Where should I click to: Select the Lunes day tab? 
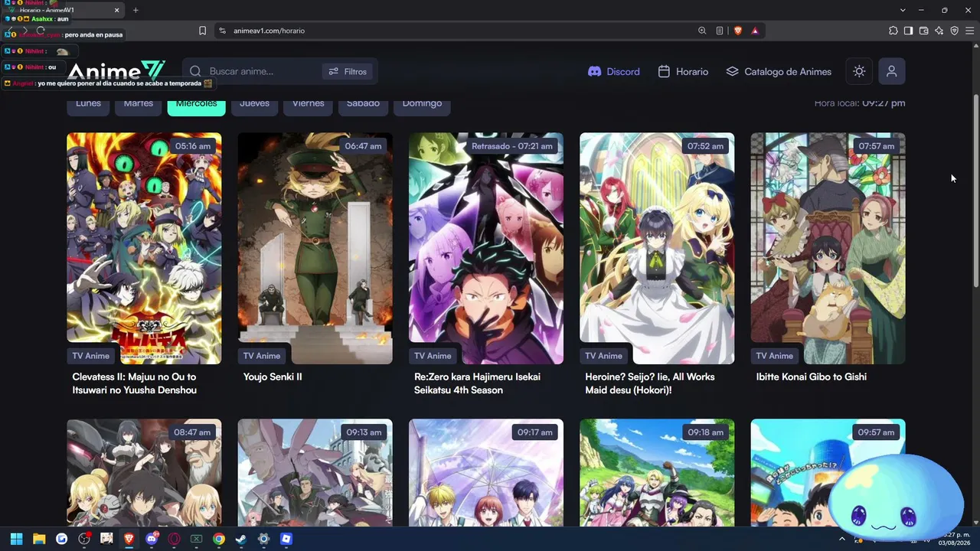pos(88,104)
